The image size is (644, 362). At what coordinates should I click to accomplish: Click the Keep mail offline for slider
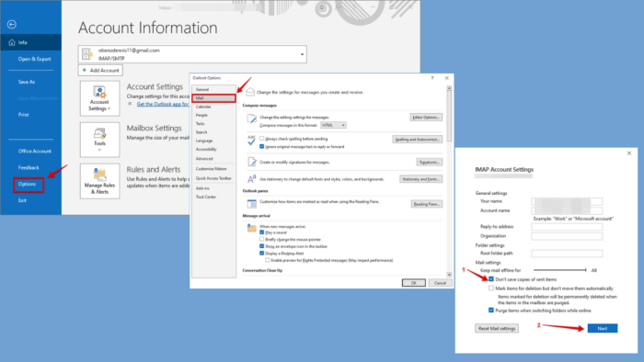point(559,270)
